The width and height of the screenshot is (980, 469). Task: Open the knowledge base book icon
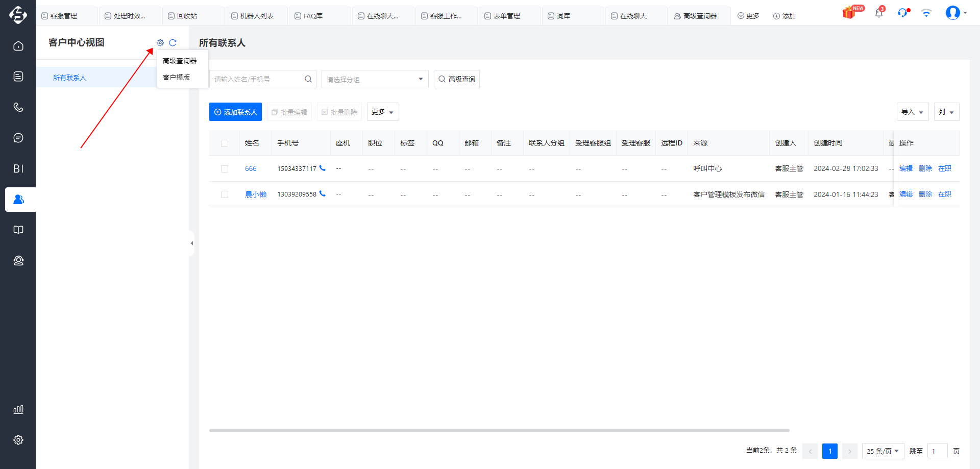pyautogui.click(x=18, y=230)
